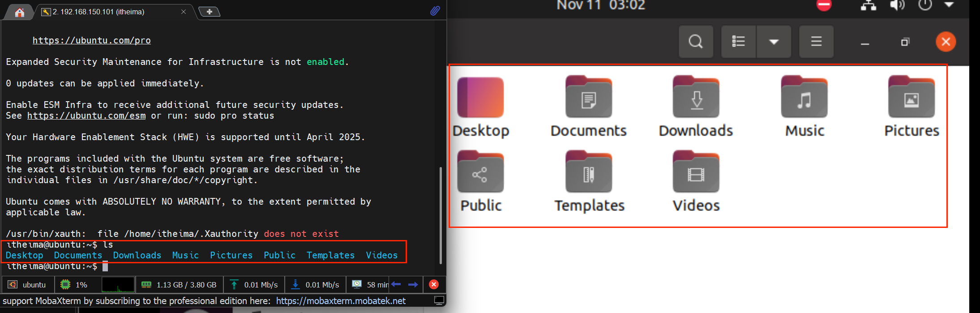Select the Videos folder in Files
This screenshot has height=313, width=980.
tap(696, 182)
